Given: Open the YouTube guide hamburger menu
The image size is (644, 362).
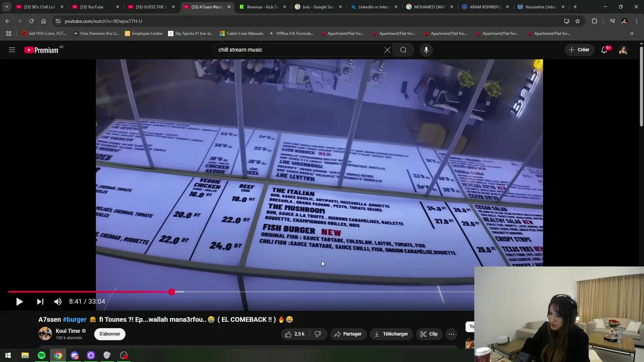Looking at the screenshot, I should pyautogui.click(x=12, y=50).
